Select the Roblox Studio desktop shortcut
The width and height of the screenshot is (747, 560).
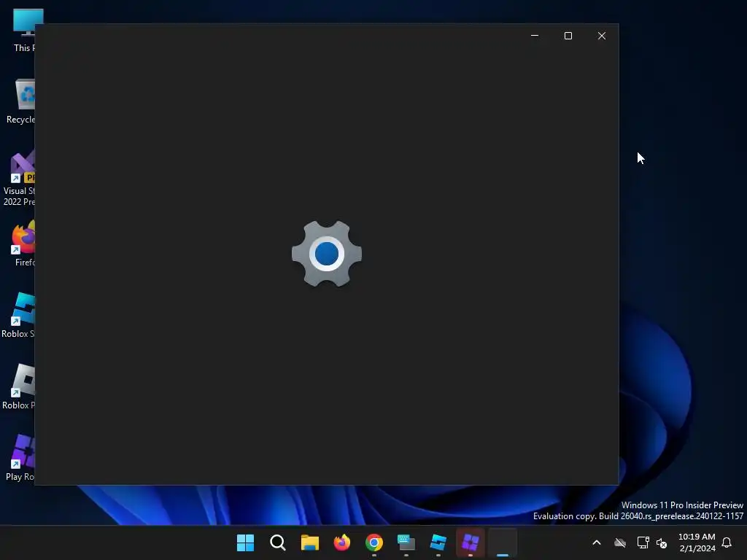point(18,315)
